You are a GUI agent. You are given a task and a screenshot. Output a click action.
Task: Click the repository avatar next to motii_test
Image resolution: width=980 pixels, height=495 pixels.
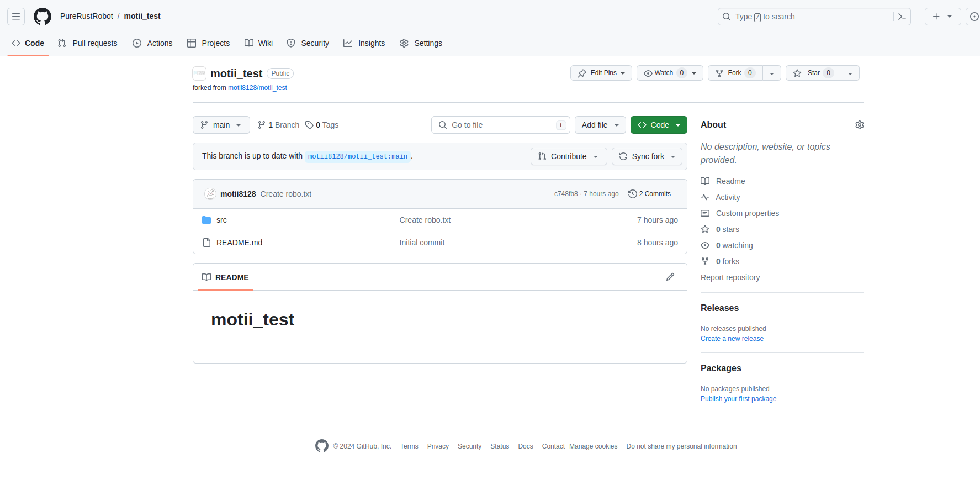tap(199, 73)
